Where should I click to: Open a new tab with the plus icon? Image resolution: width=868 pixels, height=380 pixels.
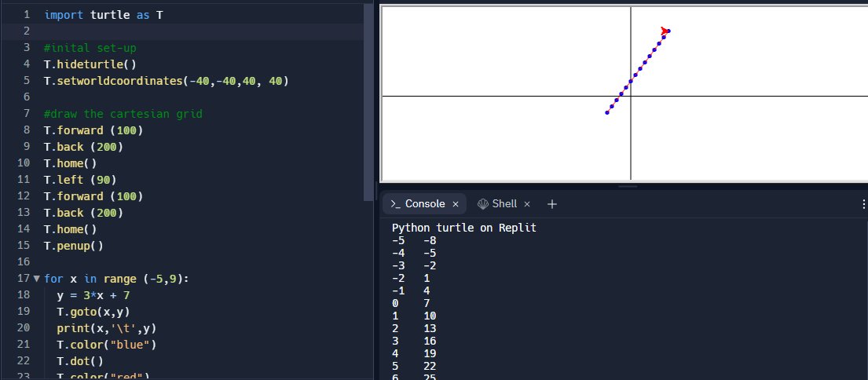552,204
